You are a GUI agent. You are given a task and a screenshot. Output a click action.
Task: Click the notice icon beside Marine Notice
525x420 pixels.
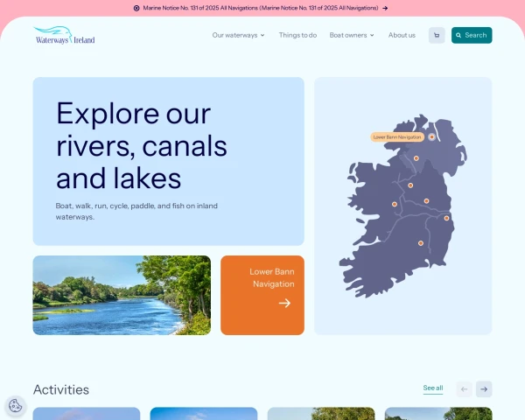click(136, 8)
